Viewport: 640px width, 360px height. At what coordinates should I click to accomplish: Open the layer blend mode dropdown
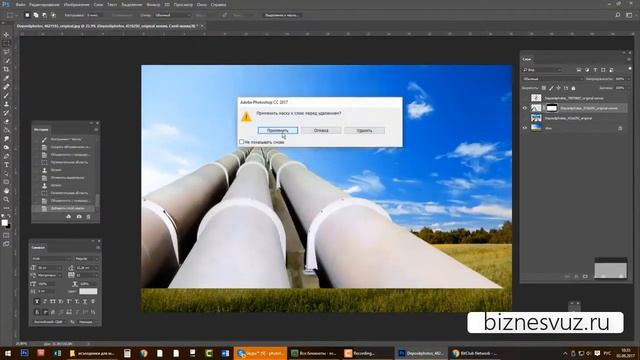tap(552, 79)
